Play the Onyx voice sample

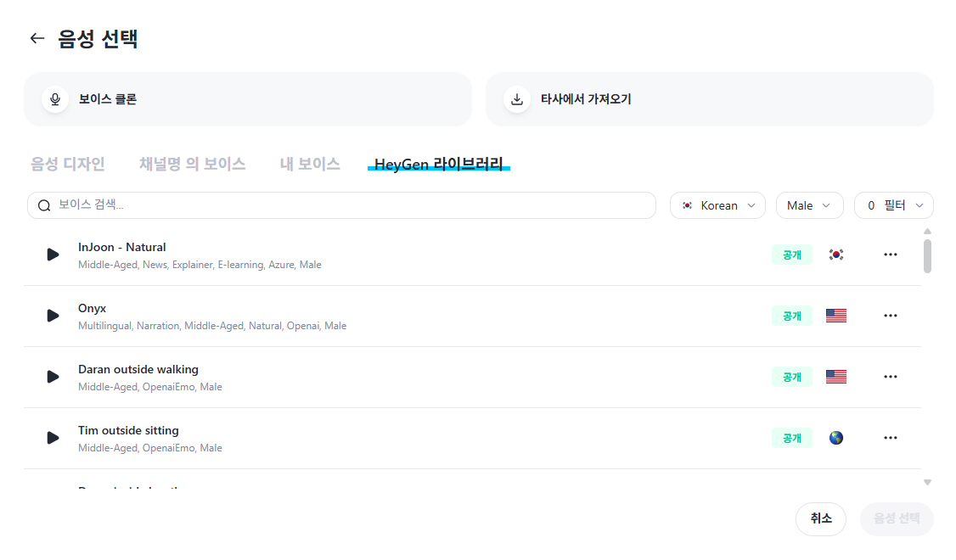tap(53, 316)
